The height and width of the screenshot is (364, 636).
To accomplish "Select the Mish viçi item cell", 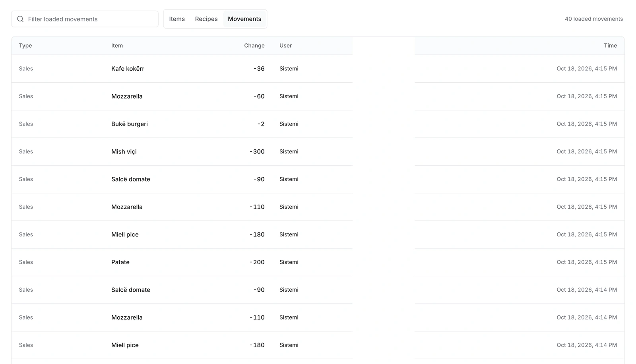I will [124, 152].
